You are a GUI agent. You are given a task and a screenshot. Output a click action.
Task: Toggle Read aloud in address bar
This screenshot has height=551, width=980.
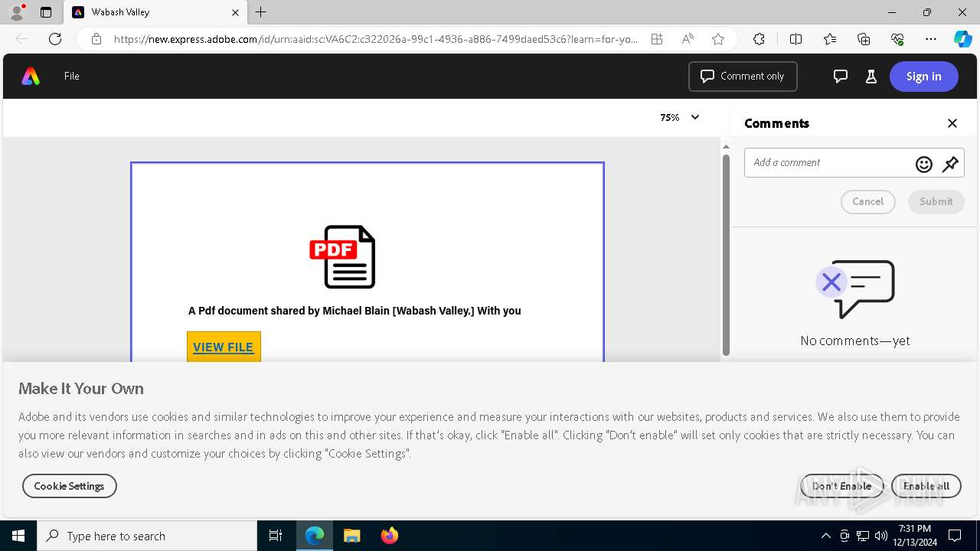[x=688, y=39]
